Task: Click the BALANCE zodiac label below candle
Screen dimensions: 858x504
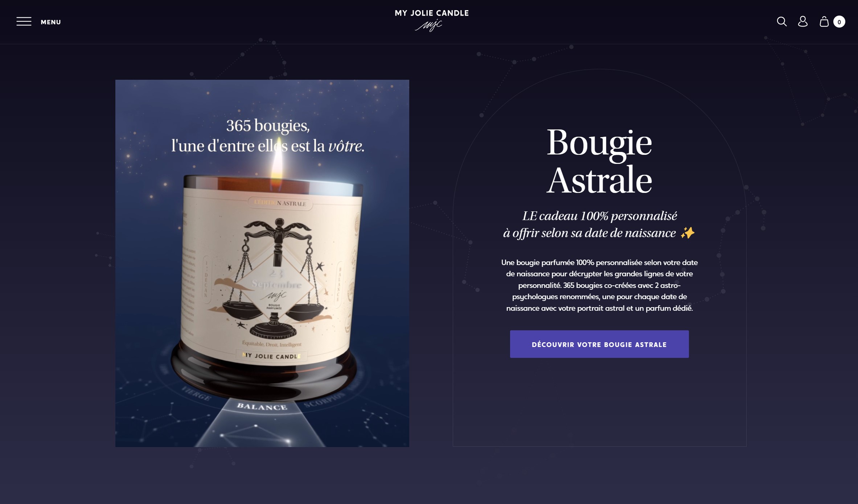Action: (262, 406)
